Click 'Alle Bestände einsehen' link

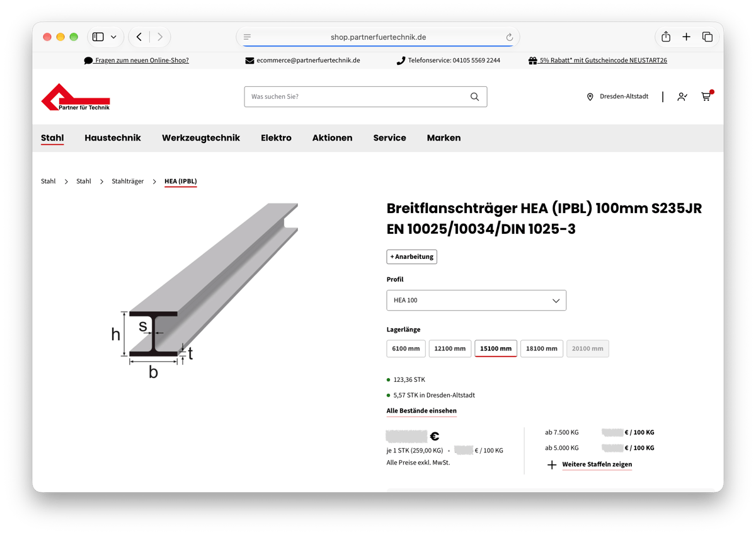tap(421, 411)
